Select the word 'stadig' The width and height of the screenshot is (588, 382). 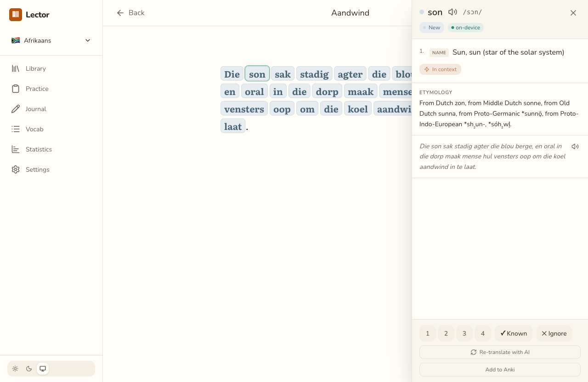[314, 74]
